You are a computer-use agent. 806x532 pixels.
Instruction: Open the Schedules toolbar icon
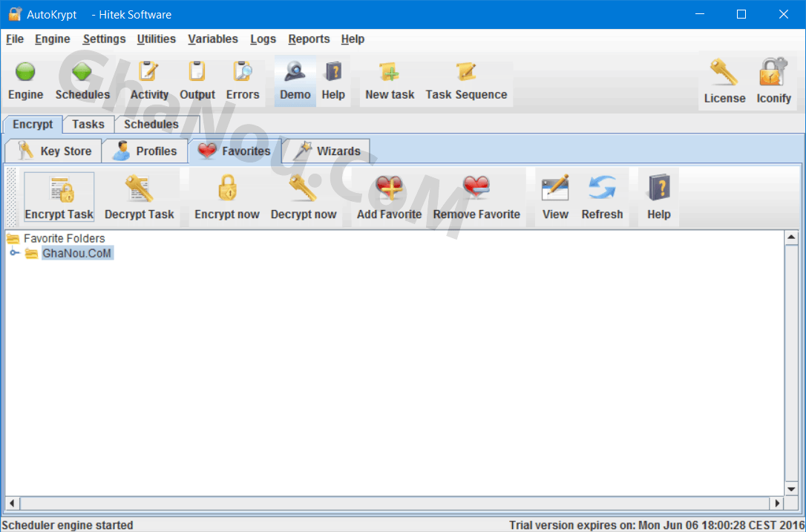click(x=82, y=73)
